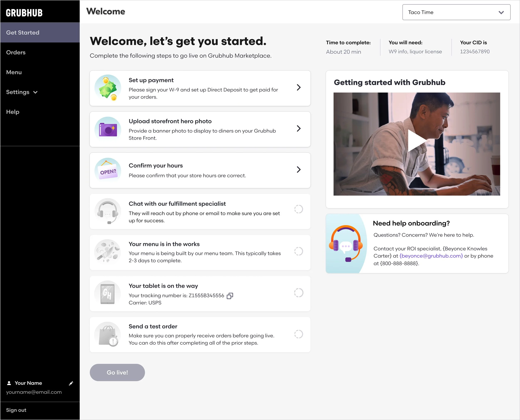Click the orange headset onboarding help icon
Screen dimensions: 520x420
[x=346, y=244]
